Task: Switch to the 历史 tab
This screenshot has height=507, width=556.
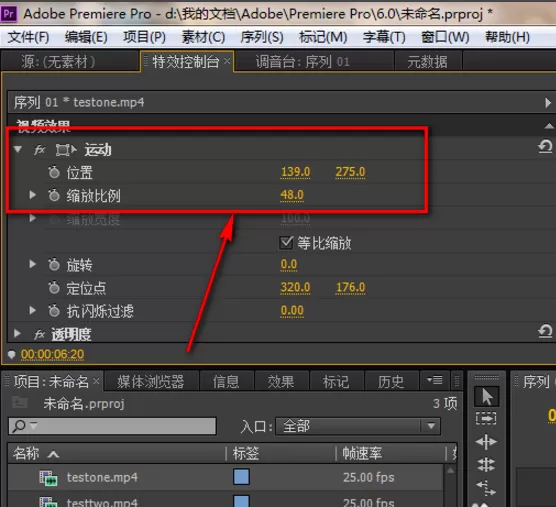Action: 391,382
